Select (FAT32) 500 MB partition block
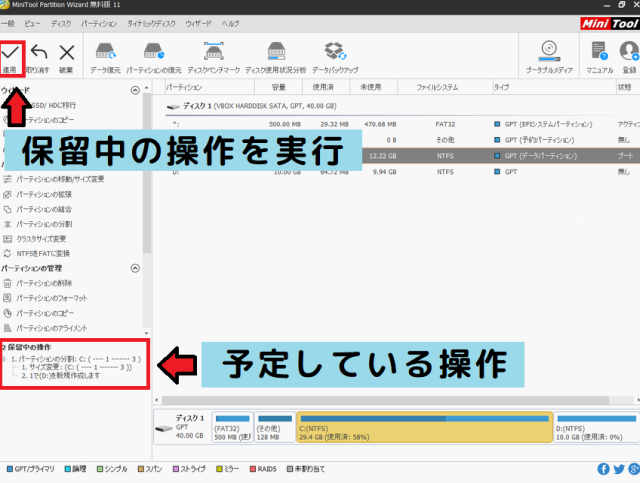The width and height of the screenshot is (640, 483). click(233, 427)
